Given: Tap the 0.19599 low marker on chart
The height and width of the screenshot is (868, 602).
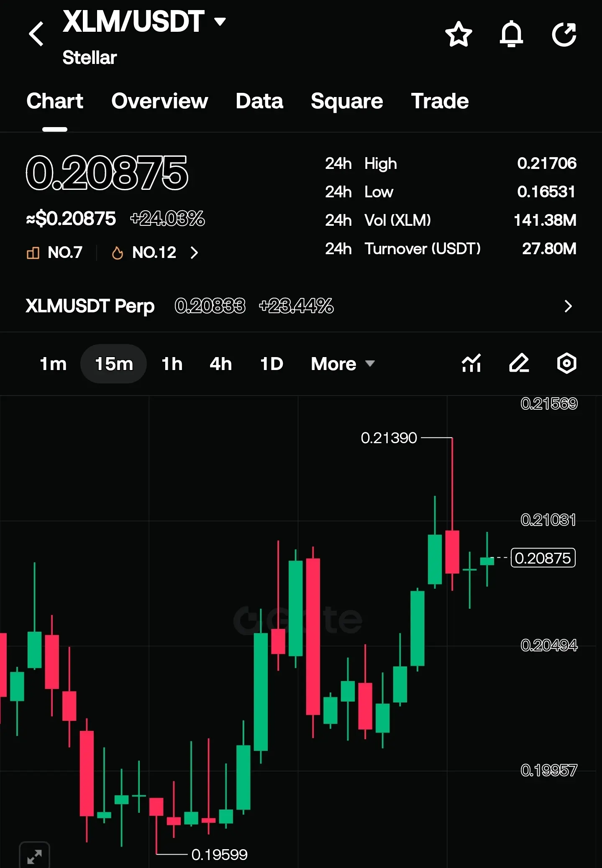Looking at the screenshot, I should [219, 855].
